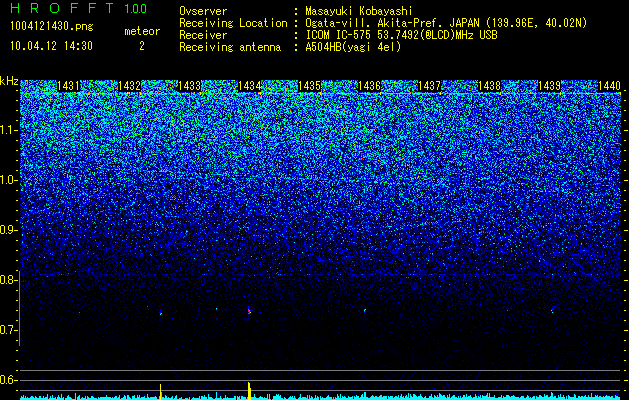Click the 1435 time marker

(309, 86)
